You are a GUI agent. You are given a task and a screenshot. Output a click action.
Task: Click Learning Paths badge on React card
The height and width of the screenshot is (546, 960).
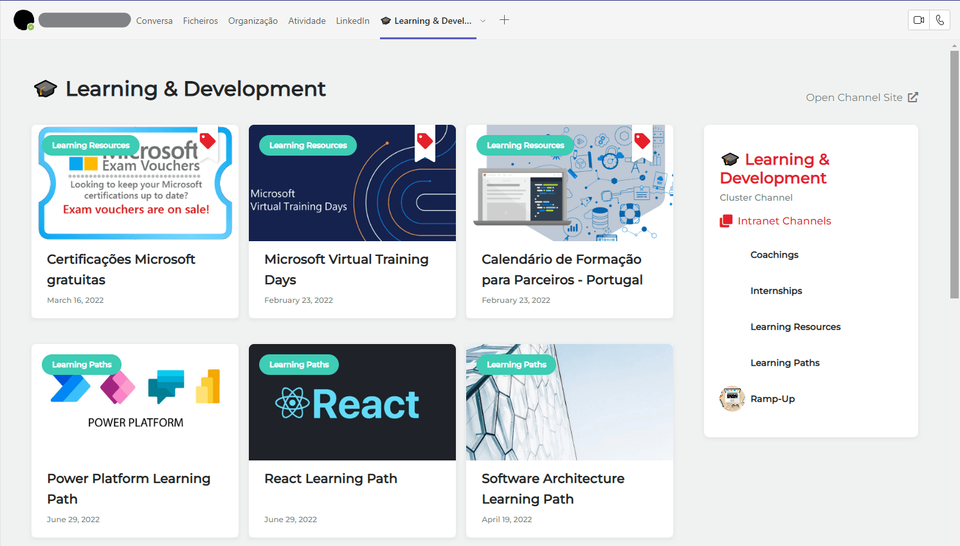(299, 364)
